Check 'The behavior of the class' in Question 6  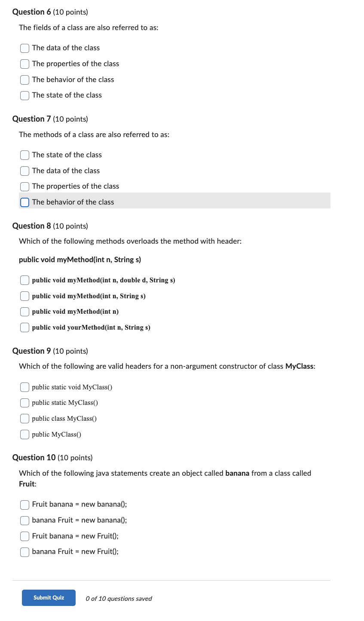[24, 80]
